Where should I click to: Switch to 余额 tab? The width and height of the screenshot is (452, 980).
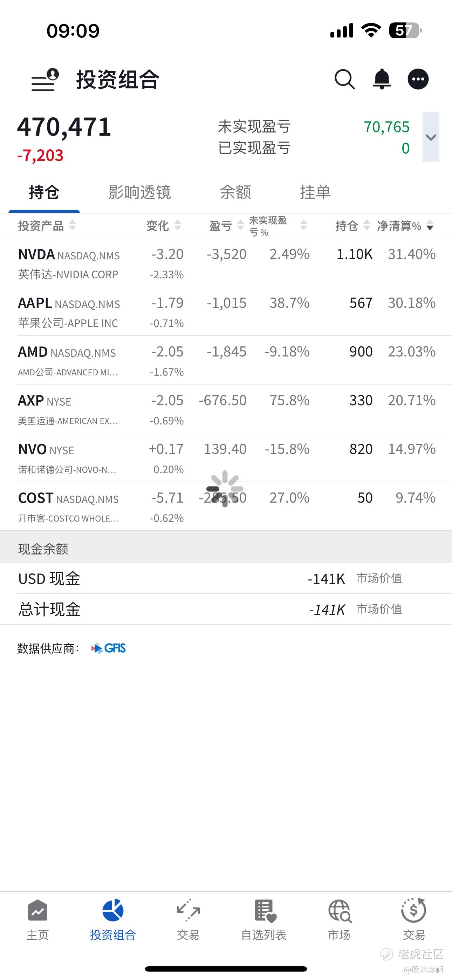[235, 192]
